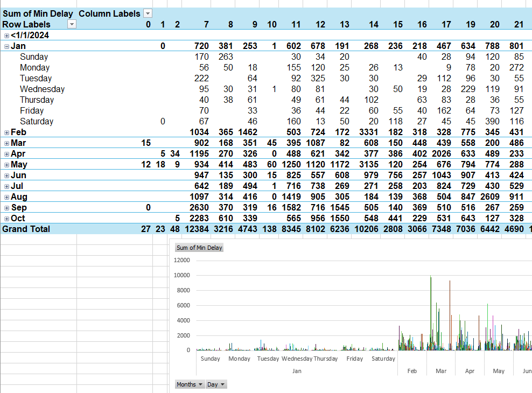The image size is (532, 393).
Task: Select Grand Total cell 10206
Action: pos(367,229)
